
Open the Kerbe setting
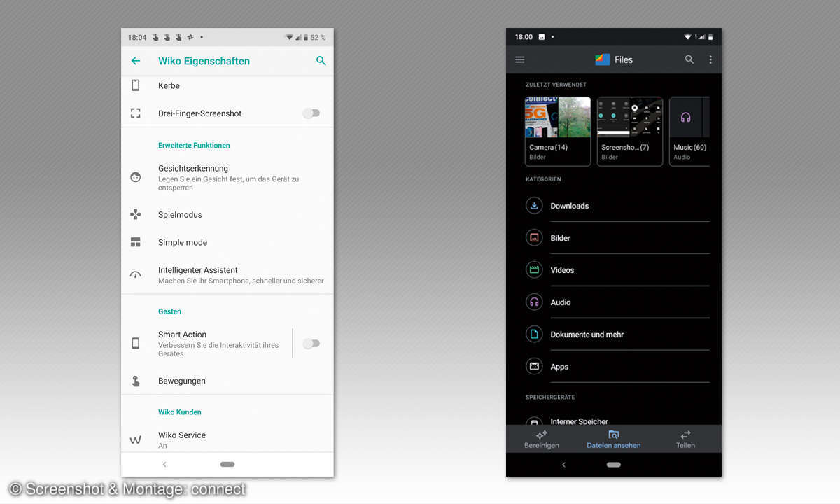227,85
